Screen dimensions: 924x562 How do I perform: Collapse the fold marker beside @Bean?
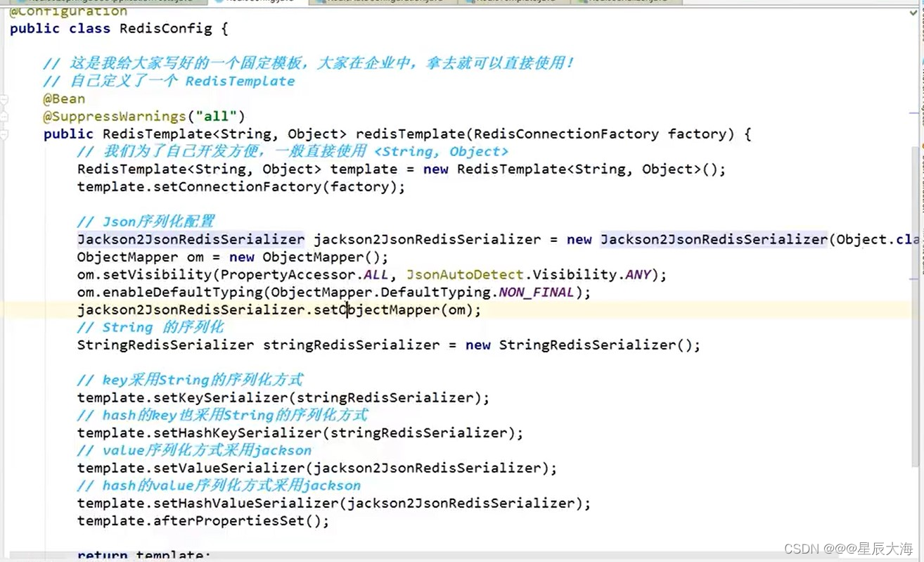(x=4, y=101)
